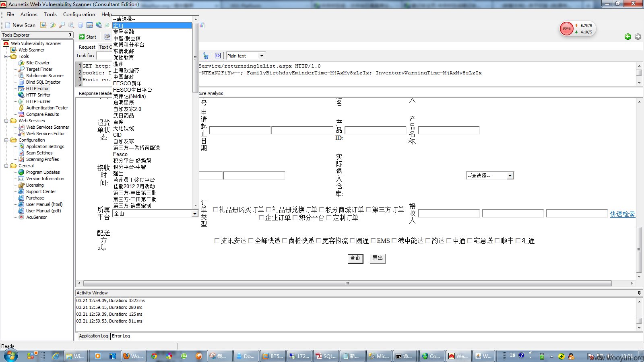Click the edit icon beside Start
Screen dimensions: 644x362
tap(107, 37)
